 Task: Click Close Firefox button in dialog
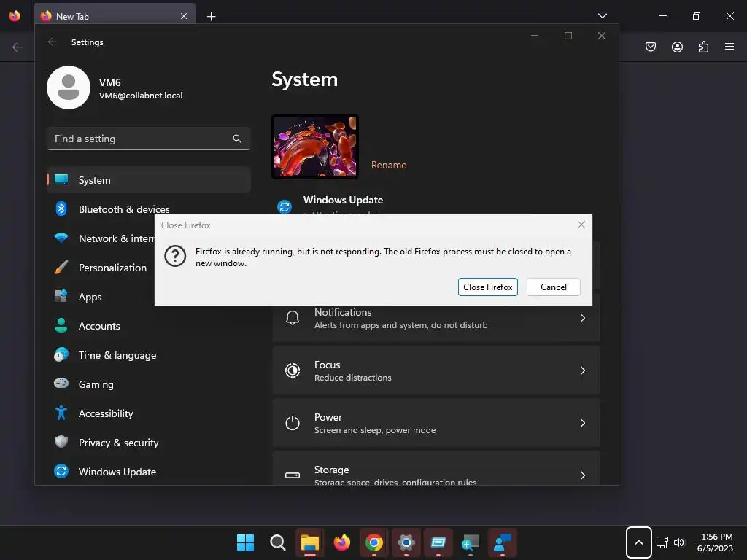(488, 287)
